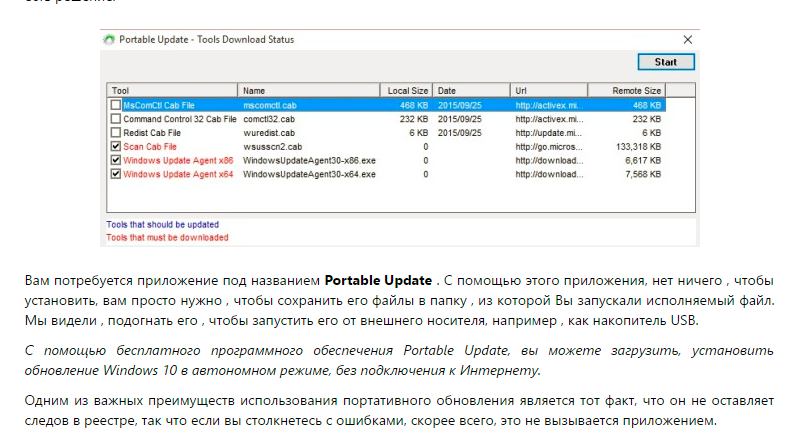Check the MsComCtl Cab File checkbox
Screen dimensions: 788x444
pos(116,105)
